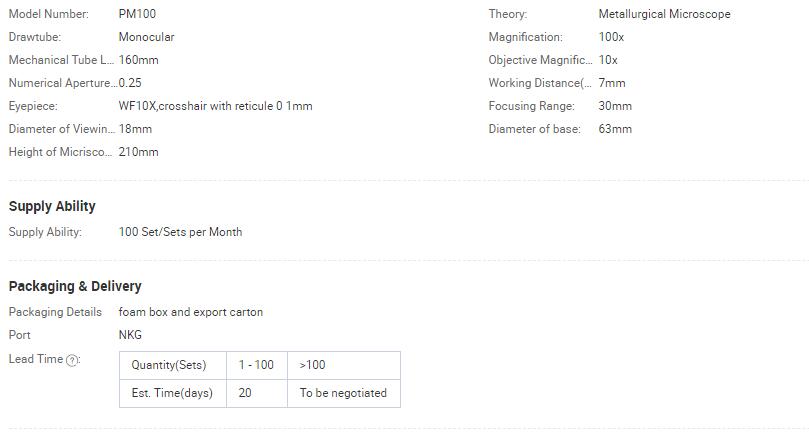The height and width of the screenshot is (444, 809).
Task: Click the >100 quantity cell
Action: point(344,366)
